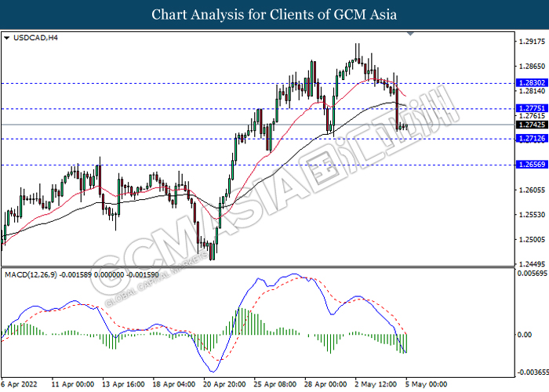
Task: Click the 1.28140 price scale value
Action: click(x=532, y=91)
